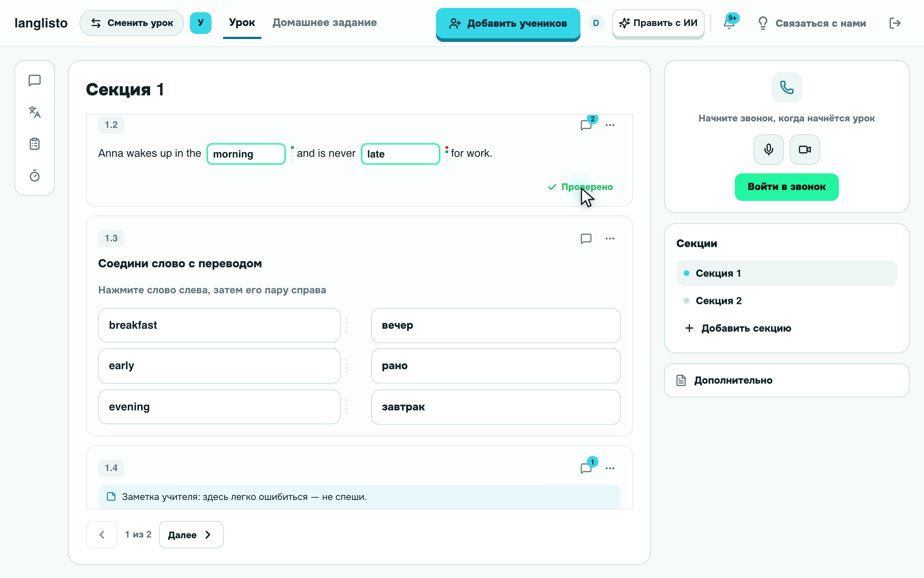
Task: Select the word evening
Action: [219, 407]
